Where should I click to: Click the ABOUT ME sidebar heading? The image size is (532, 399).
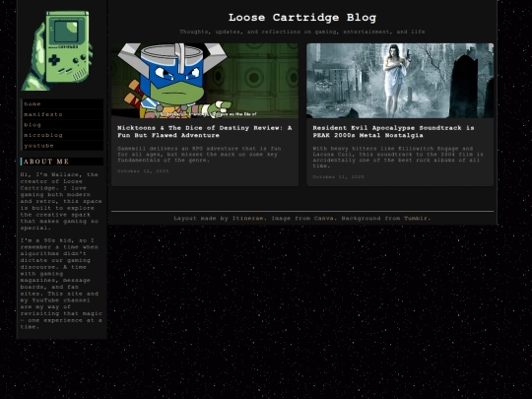pos(62,162)
